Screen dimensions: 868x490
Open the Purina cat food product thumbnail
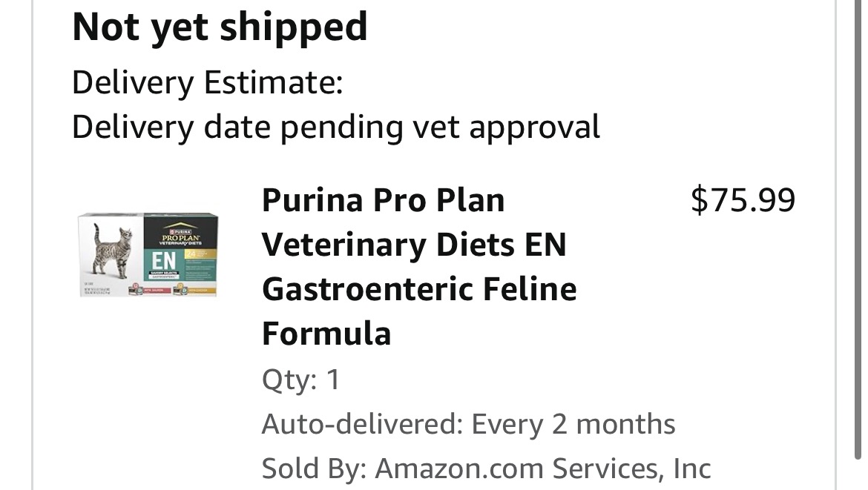click(x=148, y=254)
